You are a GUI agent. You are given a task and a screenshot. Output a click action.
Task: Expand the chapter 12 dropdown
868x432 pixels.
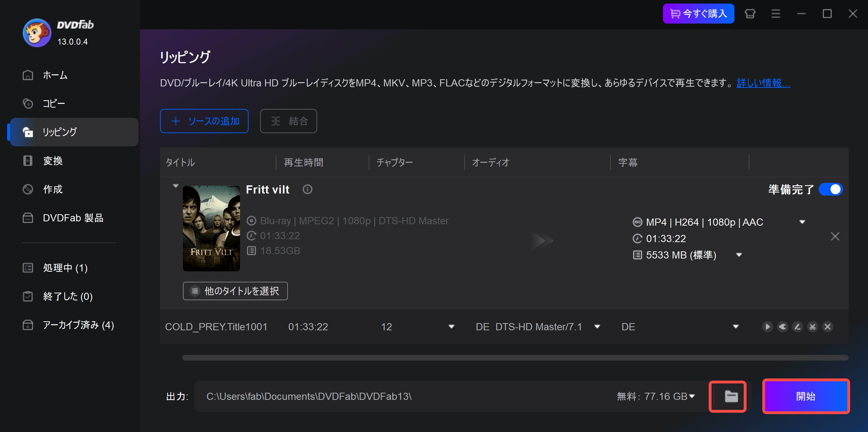452,327
